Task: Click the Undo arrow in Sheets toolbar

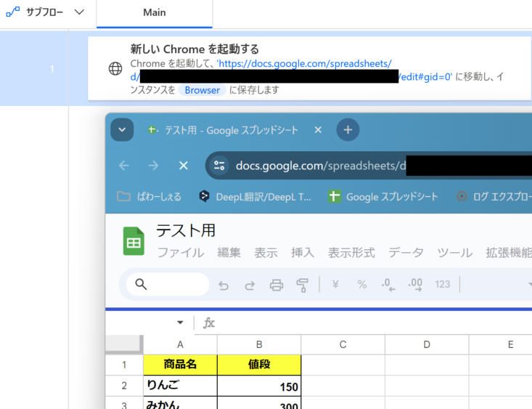Action: click(x=224, y=285)
